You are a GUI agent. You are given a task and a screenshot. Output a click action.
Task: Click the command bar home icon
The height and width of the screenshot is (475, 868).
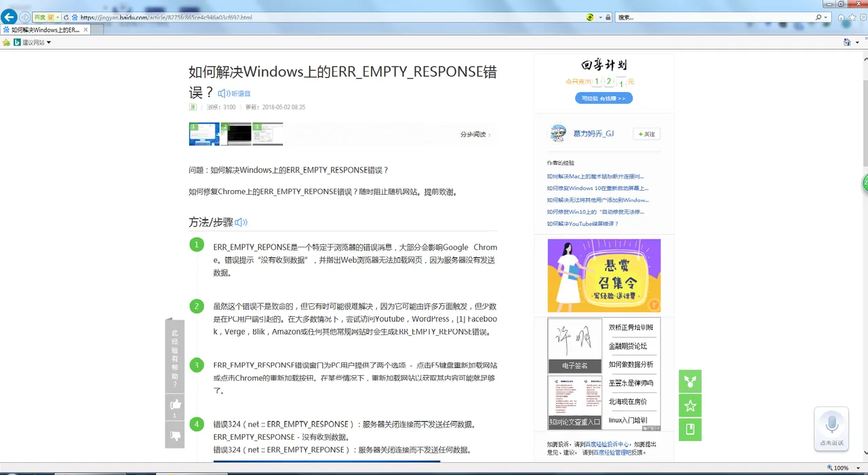point(847,42)
